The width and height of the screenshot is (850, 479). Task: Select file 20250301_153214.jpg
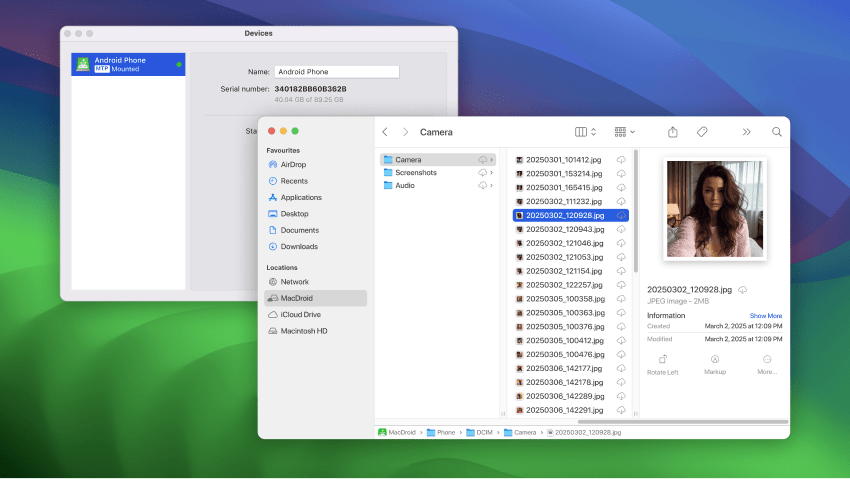click(x=570, y=174)
